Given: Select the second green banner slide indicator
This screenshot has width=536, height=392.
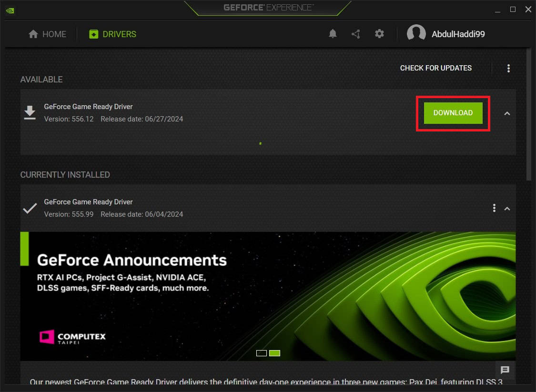Looking at the screenshot, I should point(274,353).
